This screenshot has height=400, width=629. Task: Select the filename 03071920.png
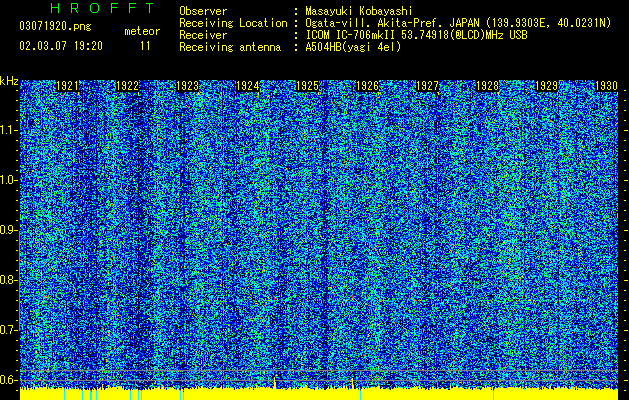(55, 26)
